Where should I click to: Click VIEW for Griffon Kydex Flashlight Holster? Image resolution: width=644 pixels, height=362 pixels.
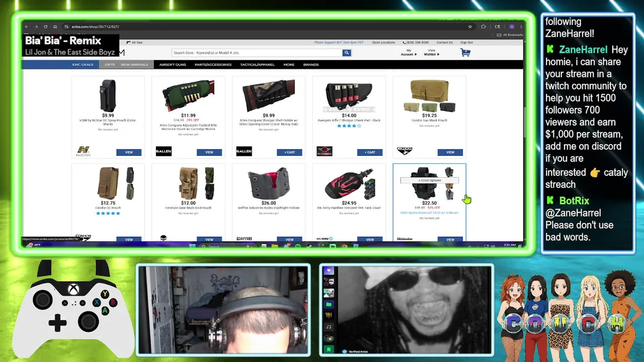289,239
